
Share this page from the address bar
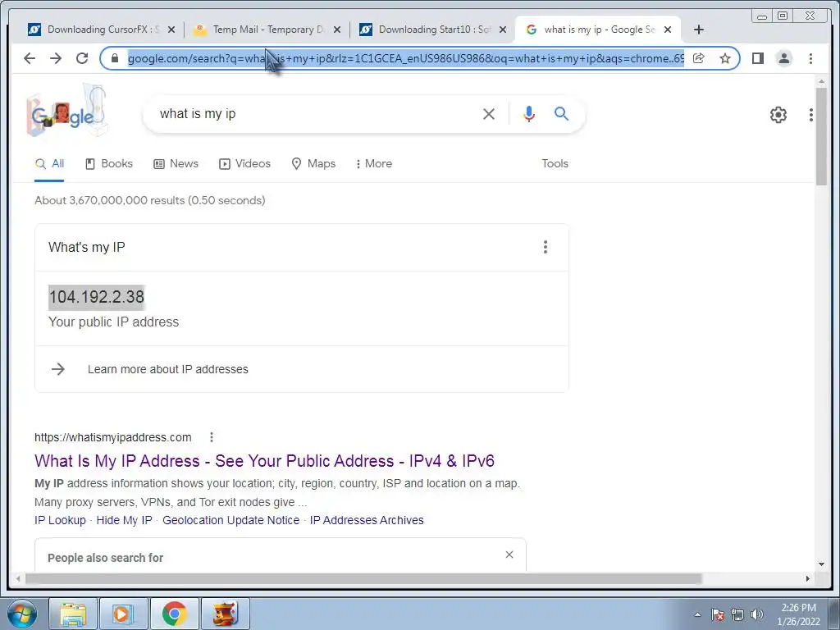[x=699, y=58]
